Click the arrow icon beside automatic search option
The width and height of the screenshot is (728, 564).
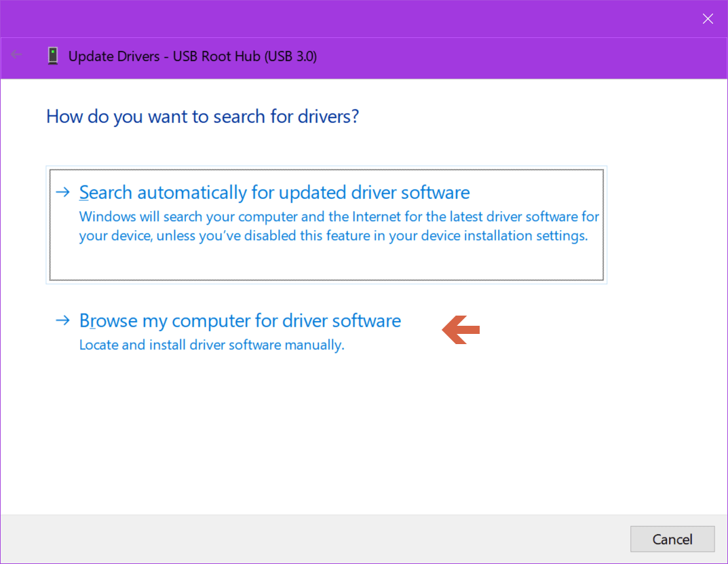coord(62,192)
